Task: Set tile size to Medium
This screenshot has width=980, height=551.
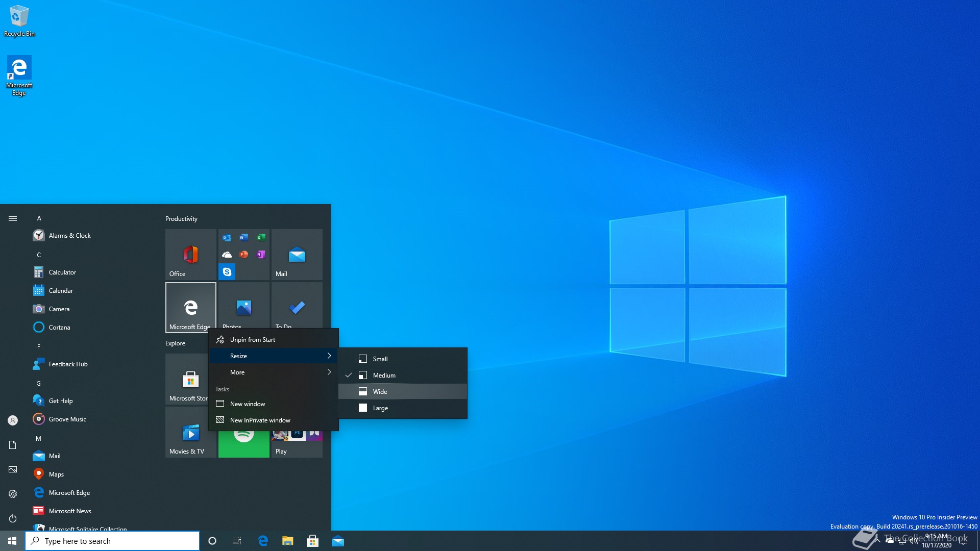Action: pyautogui.click(x=403, y=375)
